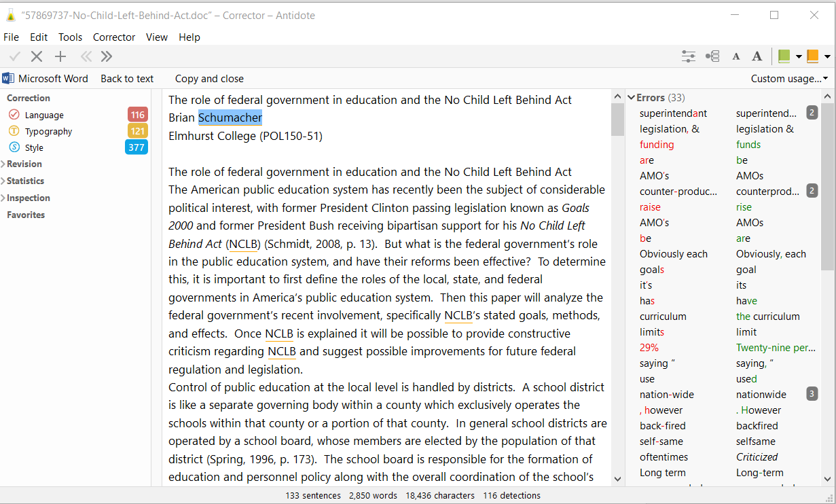This screenshot has width=836, height=504.
Task: Click the Correction section heading
Action: tap(29, 98)
